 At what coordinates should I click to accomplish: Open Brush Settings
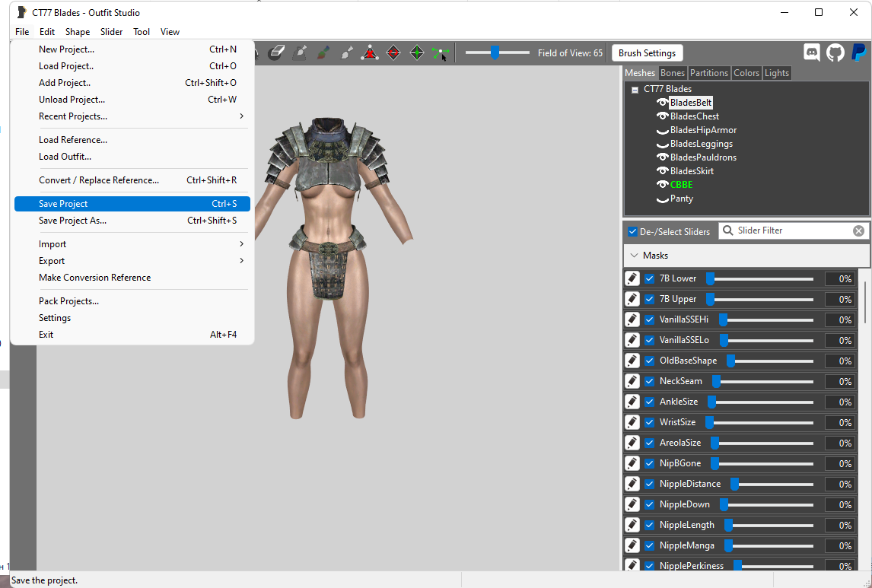click(x=647, y=53)
